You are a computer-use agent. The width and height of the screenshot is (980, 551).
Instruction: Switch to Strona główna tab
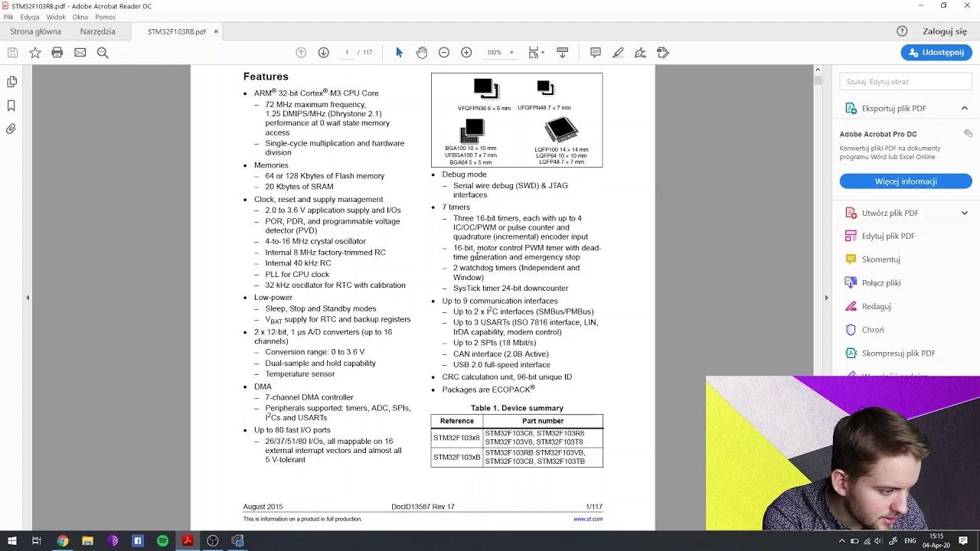coord(36,31)
